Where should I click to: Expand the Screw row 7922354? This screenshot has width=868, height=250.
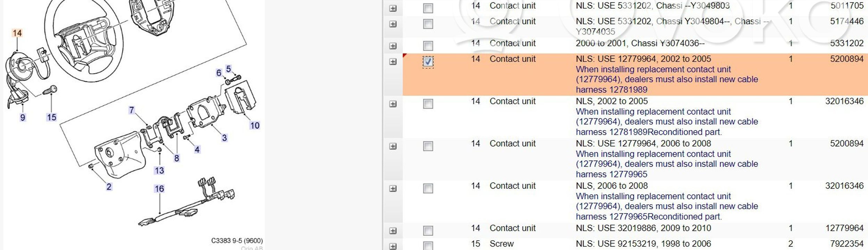point(393,247)
